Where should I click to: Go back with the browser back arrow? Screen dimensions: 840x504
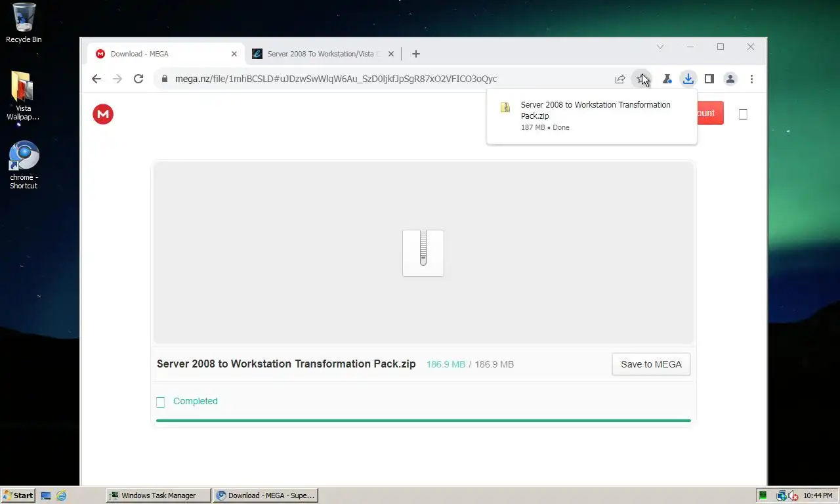click(x=96, y=79)
